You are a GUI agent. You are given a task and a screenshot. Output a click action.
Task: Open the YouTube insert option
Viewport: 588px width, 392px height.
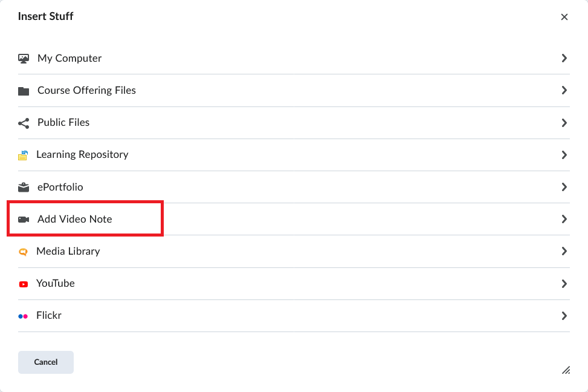pyautogui.click(x=56, y=283)
